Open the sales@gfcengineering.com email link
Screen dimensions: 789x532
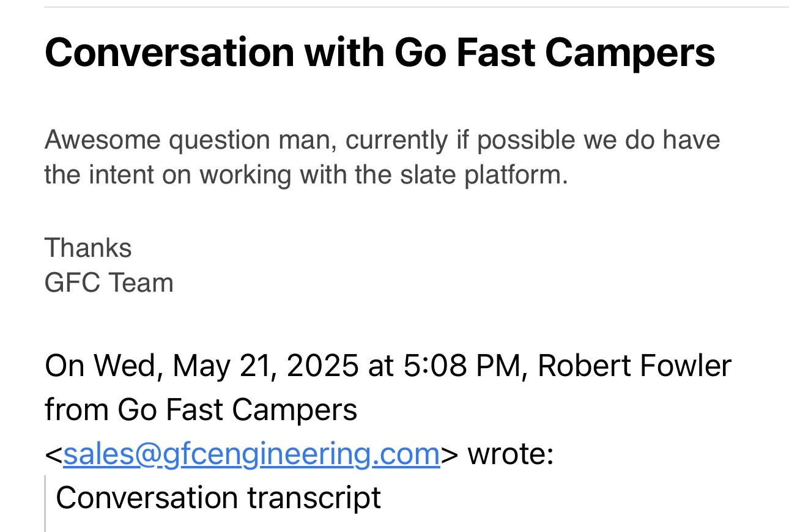click(251, 454)
